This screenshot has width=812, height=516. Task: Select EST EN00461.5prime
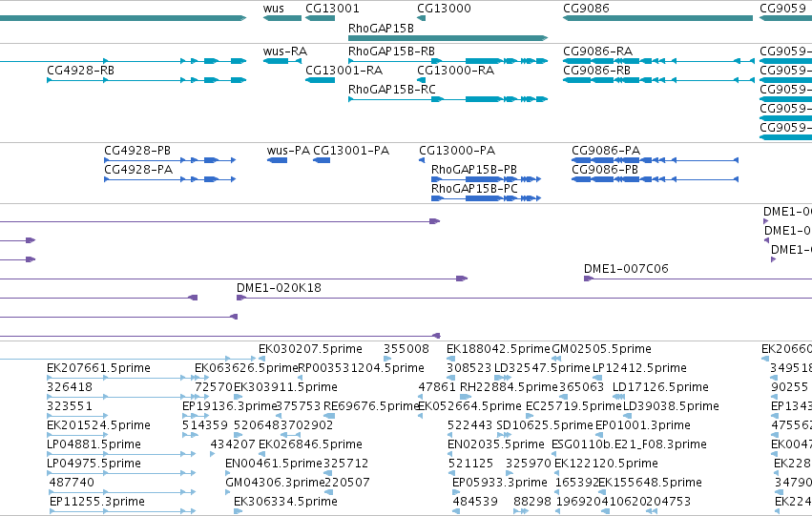tap(274, 464)
